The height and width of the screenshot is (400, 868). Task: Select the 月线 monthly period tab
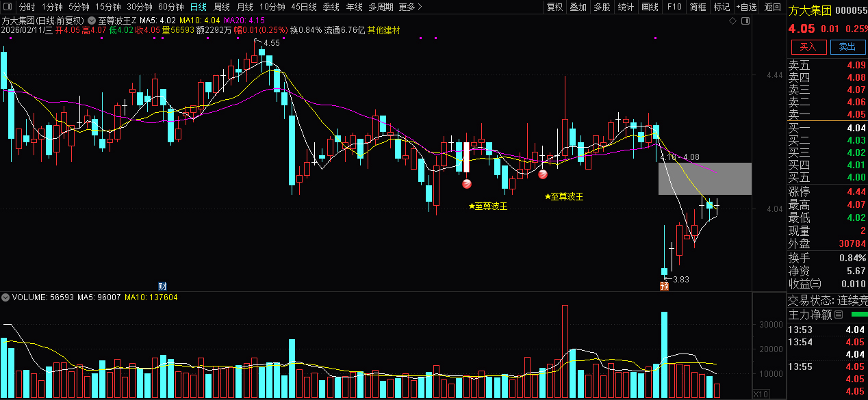245,7
